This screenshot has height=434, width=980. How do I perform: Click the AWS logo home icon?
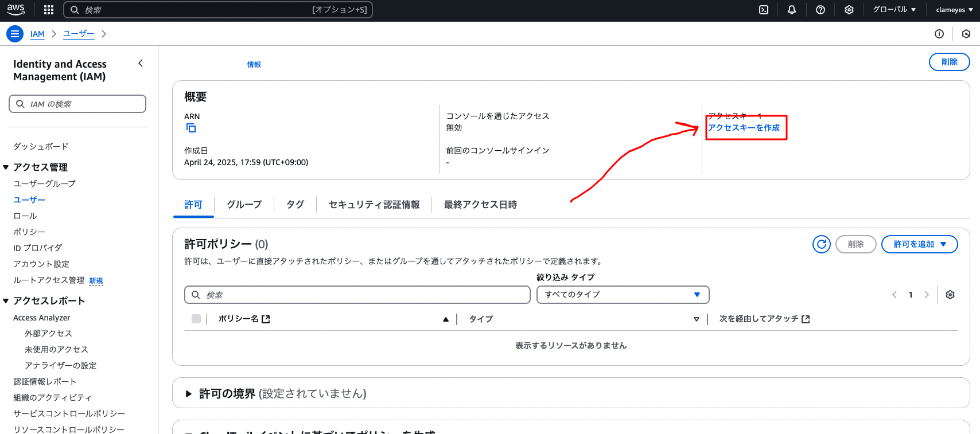point(16,10)
